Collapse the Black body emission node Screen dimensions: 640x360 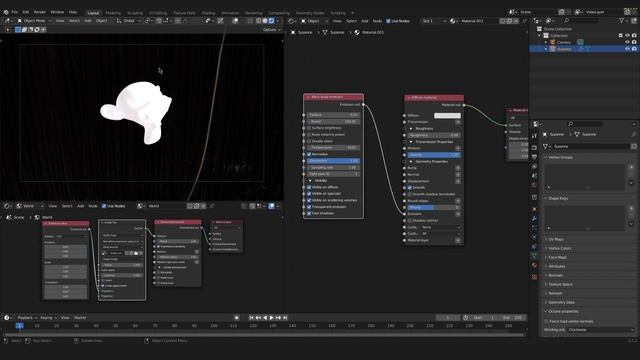tap(308, 97)
